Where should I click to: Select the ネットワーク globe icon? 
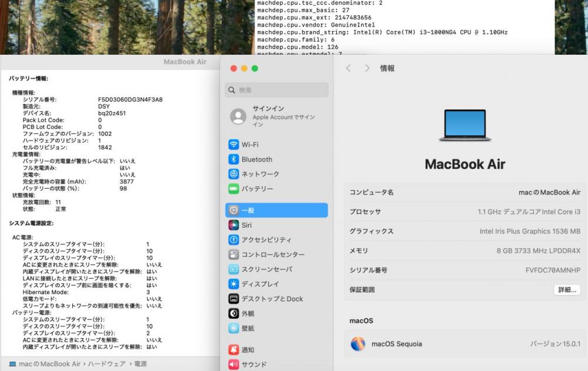(233, 174)
